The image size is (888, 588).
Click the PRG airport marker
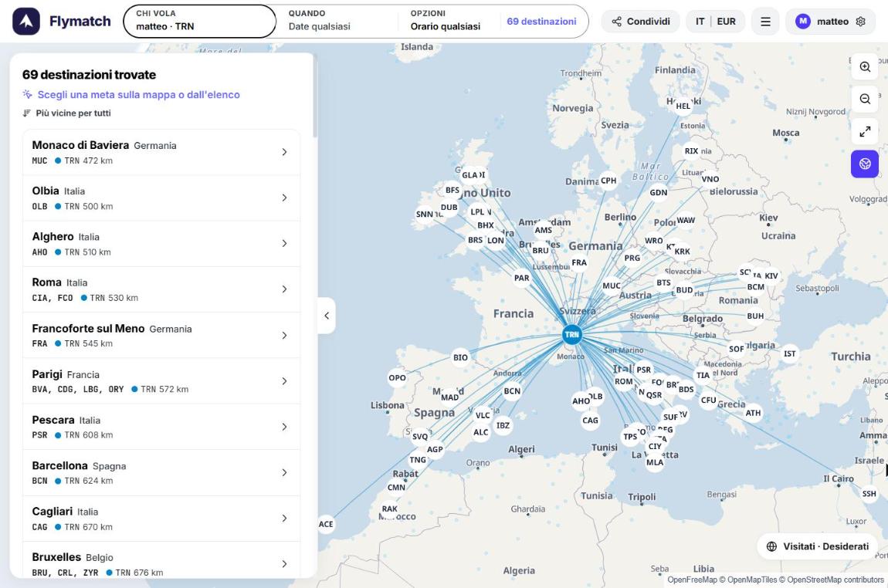[632, 258]
